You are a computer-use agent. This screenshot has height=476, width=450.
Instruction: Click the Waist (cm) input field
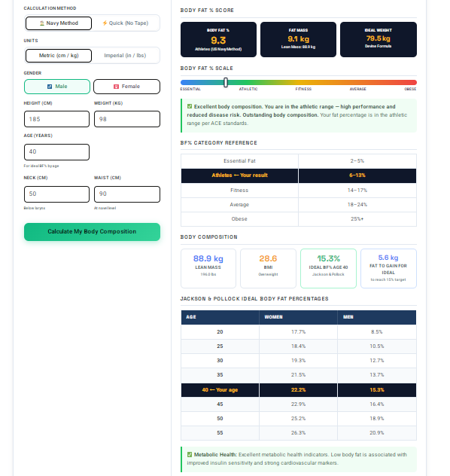pyautogui.click(x=127, y=194)
